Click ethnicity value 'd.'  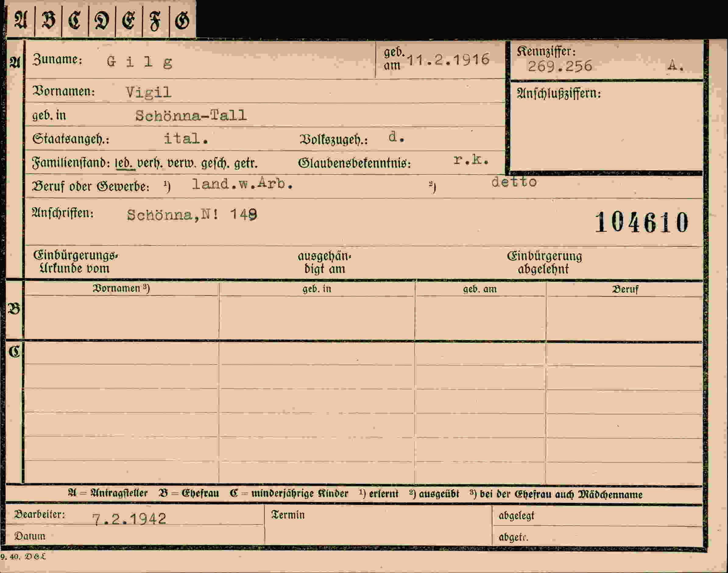coord(396,137)
